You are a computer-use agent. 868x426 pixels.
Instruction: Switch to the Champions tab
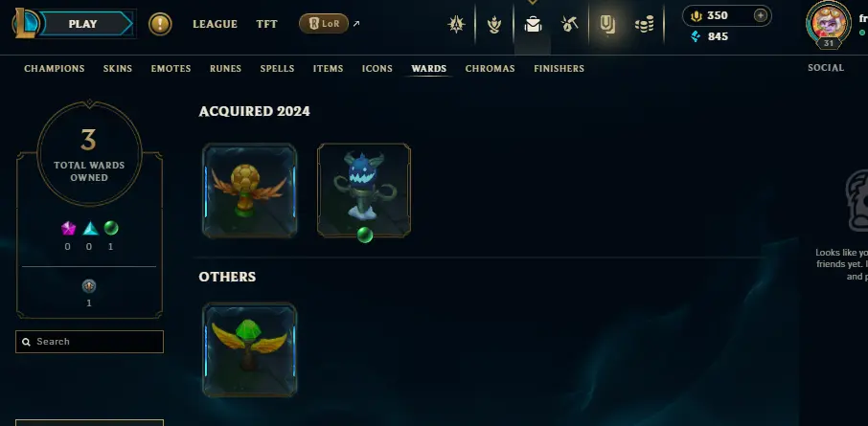(x=55, y=69)
